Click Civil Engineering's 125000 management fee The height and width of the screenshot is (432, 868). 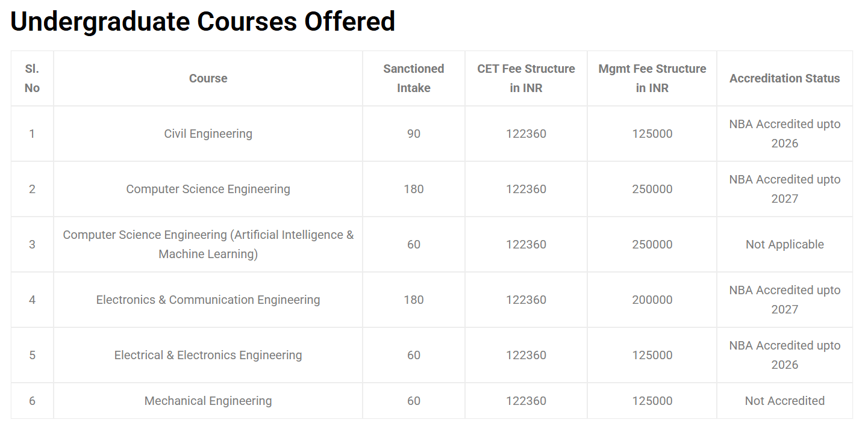(x=652, y=134)
